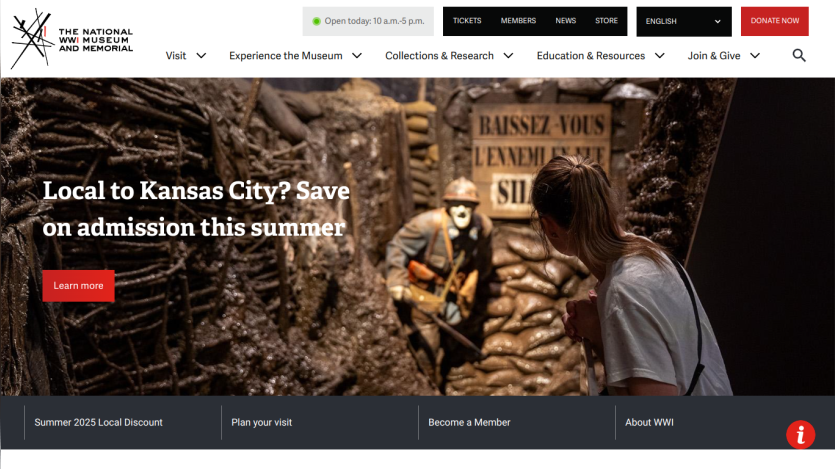
Task: Open Join & Give menu
Action: point(714,55)
